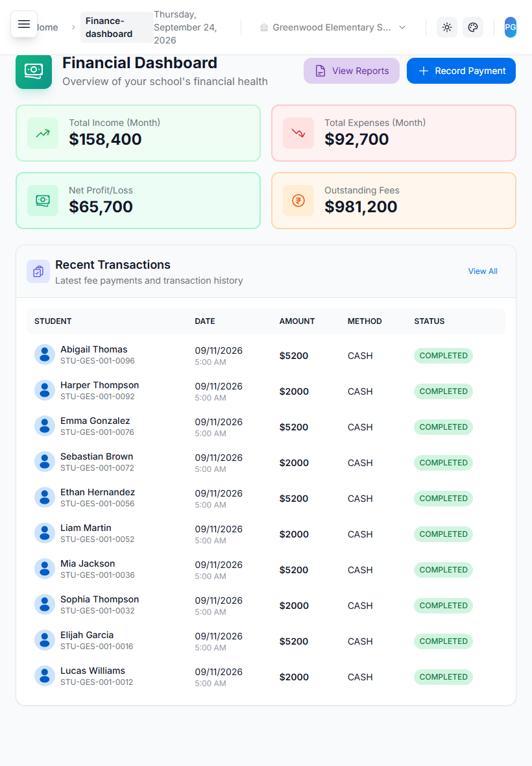Open the color palette theme picker
532x766 pixels.
pos(473,27)
